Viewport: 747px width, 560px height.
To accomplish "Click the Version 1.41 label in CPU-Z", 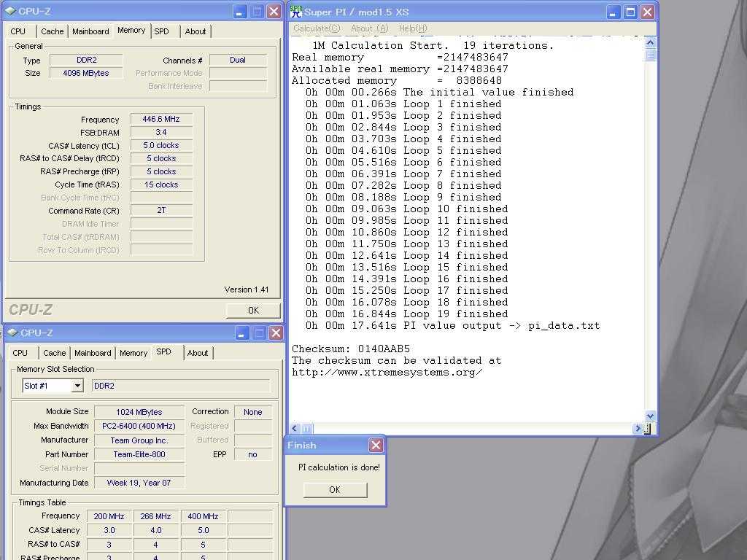I will (247, 289).
